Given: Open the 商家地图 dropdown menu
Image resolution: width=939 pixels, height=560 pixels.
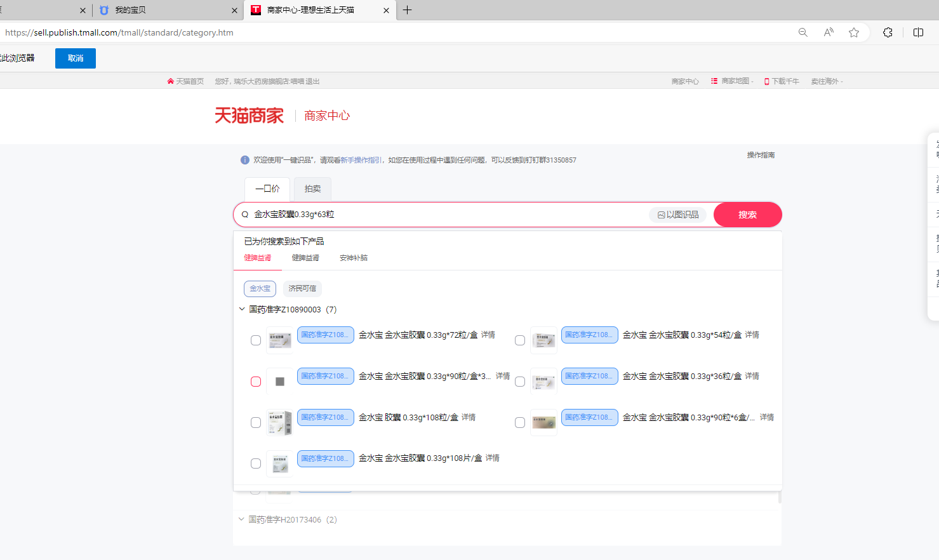Looking at the screenshot, I should click(x=732, y=81).
